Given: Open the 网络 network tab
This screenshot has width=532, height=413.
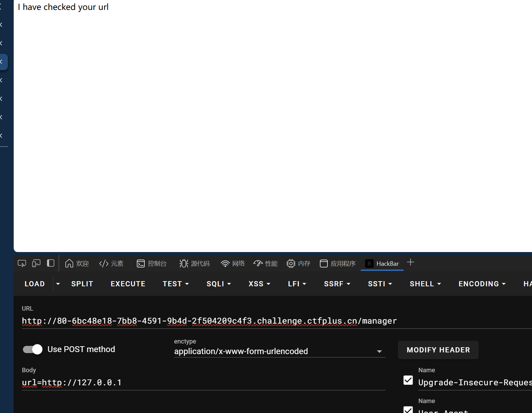Looking at the screenshot, I should point(233,263).
